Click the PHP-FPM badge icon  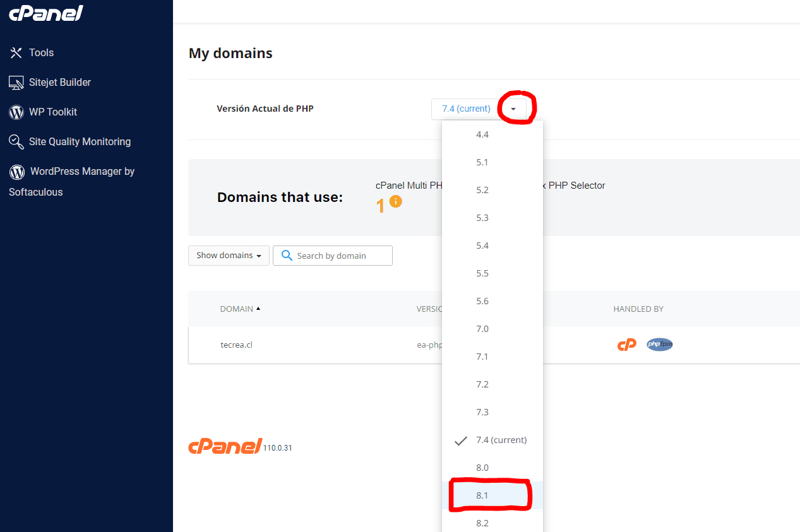click(659, 345)
